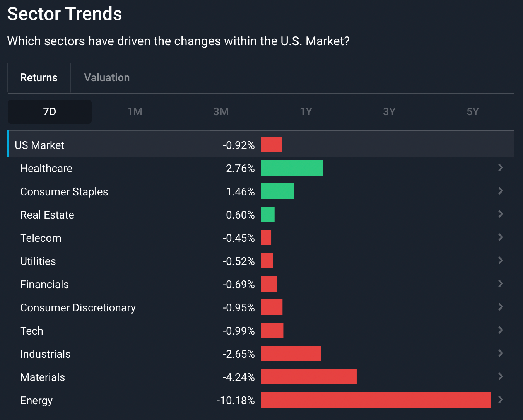The height and width of the screenshot is (420, 523).
Task: Open Financials sector via its arrow
Action: [x=501, y=283]
